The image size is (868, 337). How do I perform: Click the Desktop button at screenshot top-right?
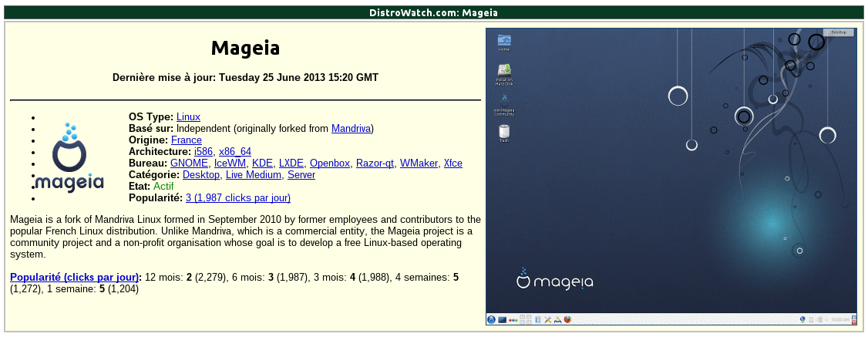point(838,32)
